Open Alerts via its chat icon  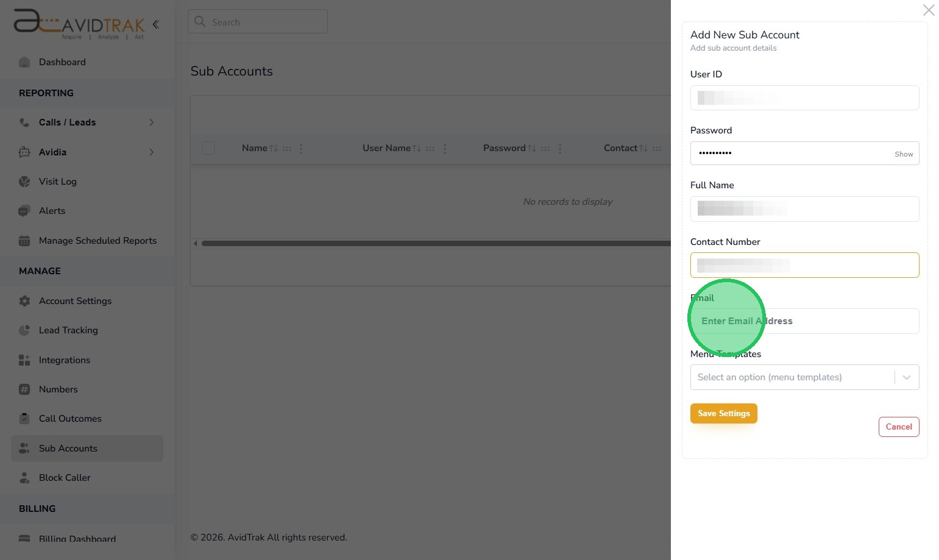pyautogui.click(x=24, y=211)
